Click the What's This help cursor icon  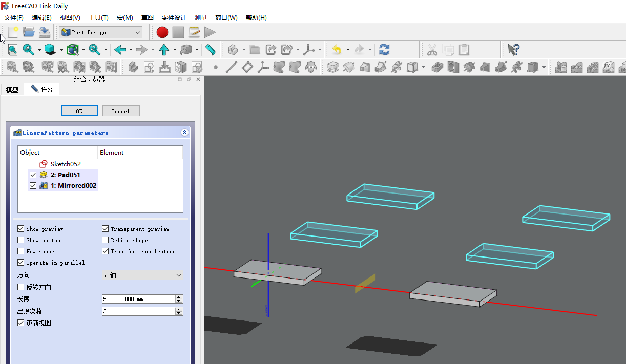click(513, 50)
